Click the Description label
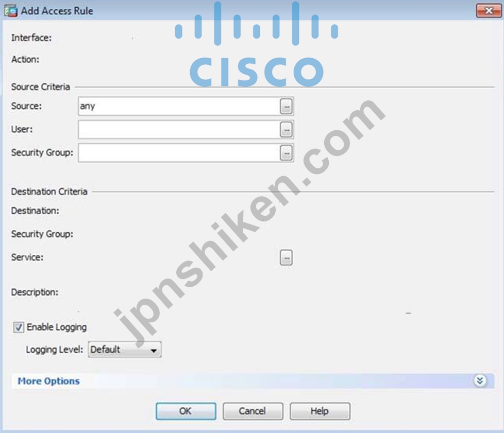Image resolution: width=504 pixels, height=433 pixels. pyautogui.click(x=35, y=292)
